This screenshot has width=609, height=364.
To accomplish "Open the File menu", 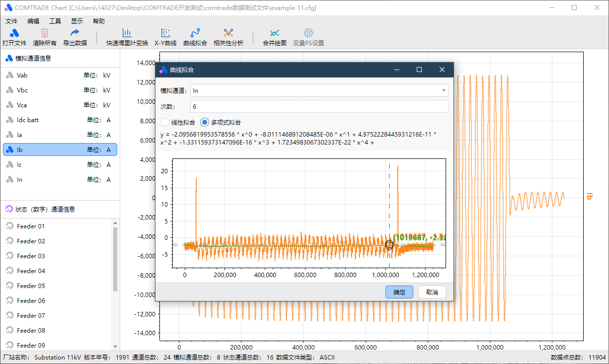I will [11, 21].
